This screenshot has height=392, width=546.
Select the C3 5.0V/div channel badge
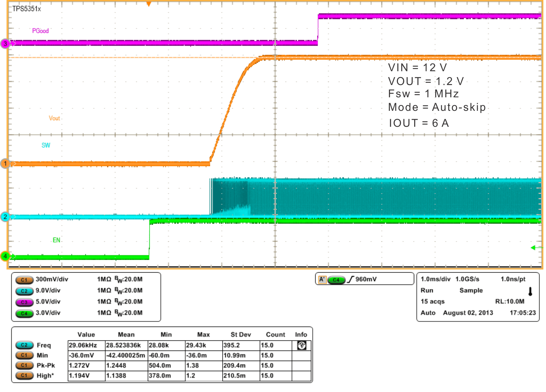pos(25,302)
